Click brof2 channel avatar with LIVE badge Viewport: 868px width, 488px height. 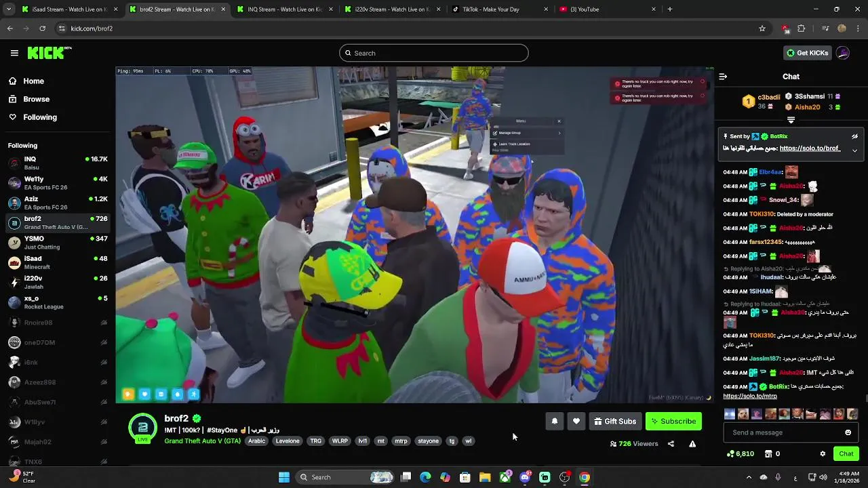coord(142,428)
